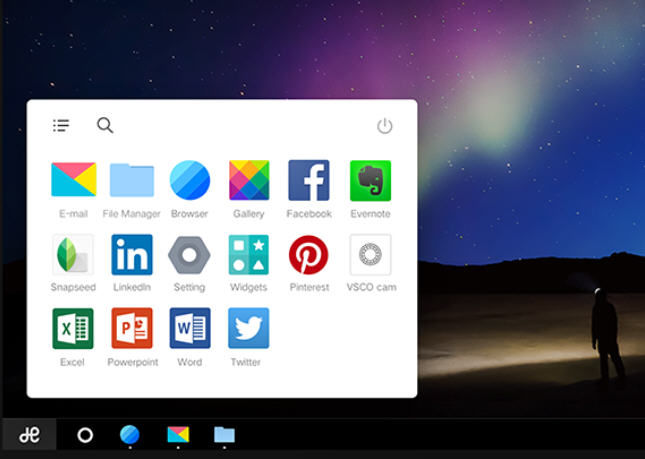The width and height of the screenshot is (645, 459).
Task: Launch the Pinterest app
Action: [309, 255]
